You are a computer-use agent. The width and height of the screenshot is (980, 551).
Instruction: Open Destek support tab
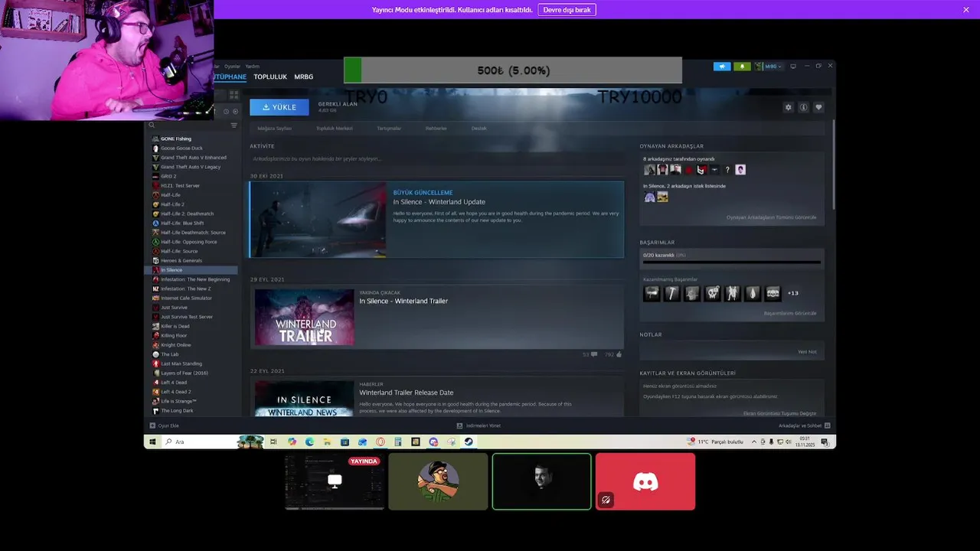(x=479, y=128)
